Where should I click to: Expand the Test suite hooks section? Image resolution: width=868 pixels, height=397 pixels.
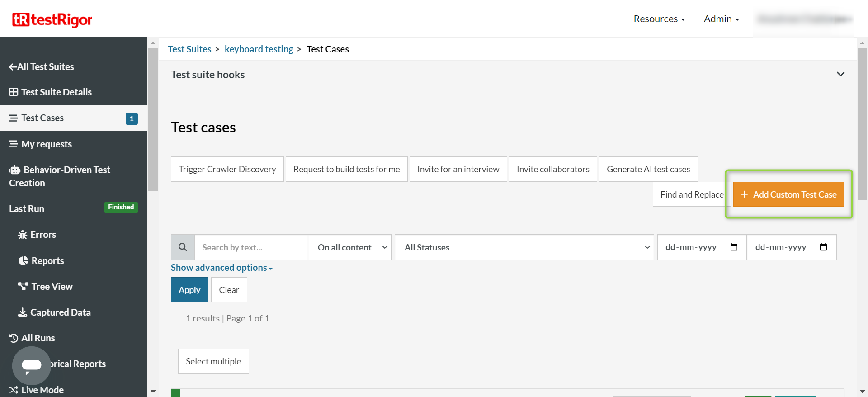pyautogui.click(x=840, y=74)
